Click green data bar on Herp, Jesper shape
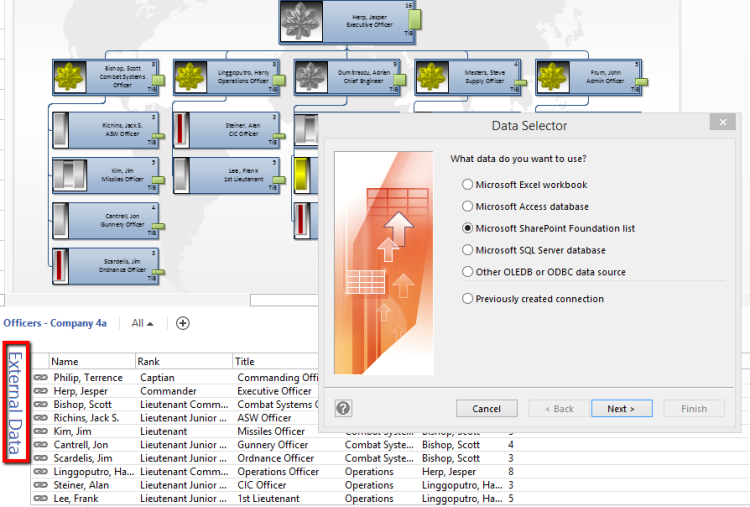The image size is (750, 507). (x=415, y=20)
